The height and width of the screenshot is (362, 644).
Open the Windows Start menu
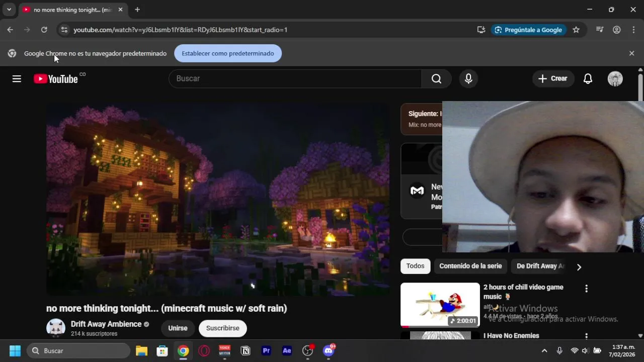pyautogui.click(x=15, y=350)
